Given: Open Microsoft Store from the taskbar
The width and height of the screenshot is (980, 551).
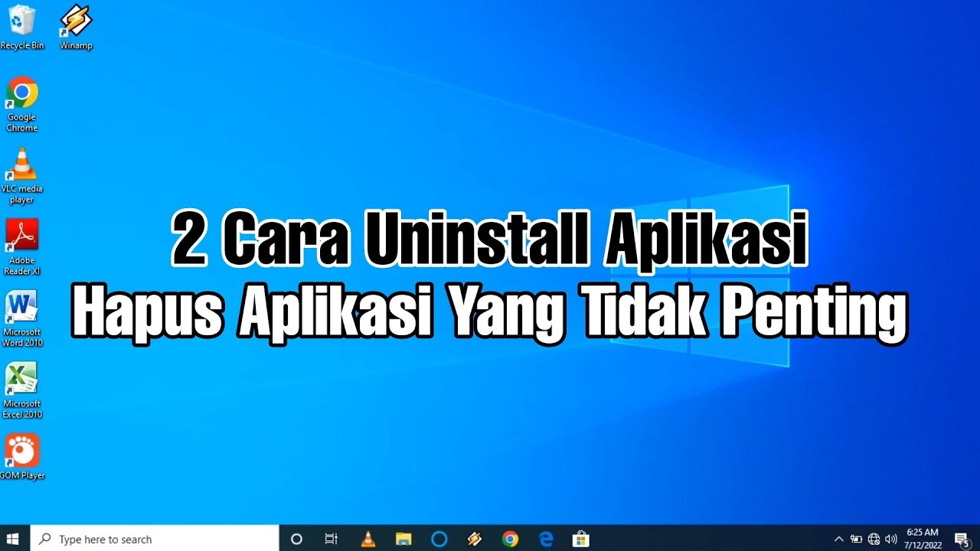Looking at the screenshot, I should (581, 539).
